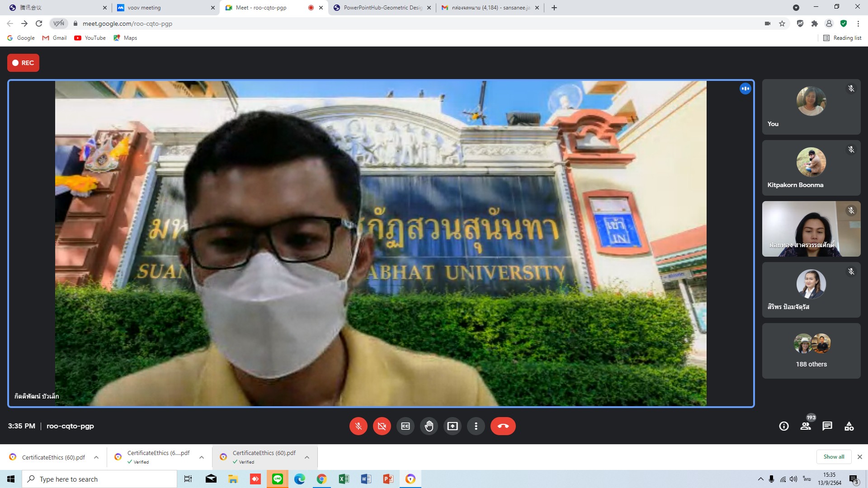The image size is (868, 488).
Task: Open the Gmail bookmark
Action: [54, 38]
